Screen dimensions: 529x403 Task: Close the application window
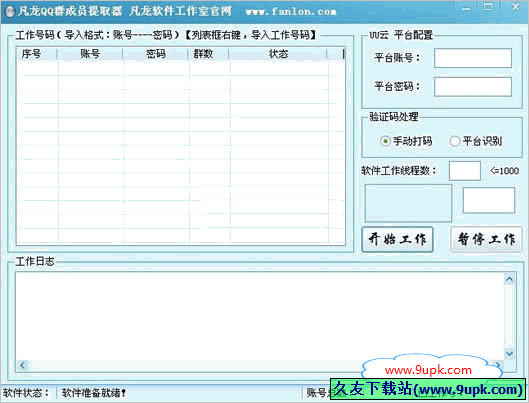point(516,7)
